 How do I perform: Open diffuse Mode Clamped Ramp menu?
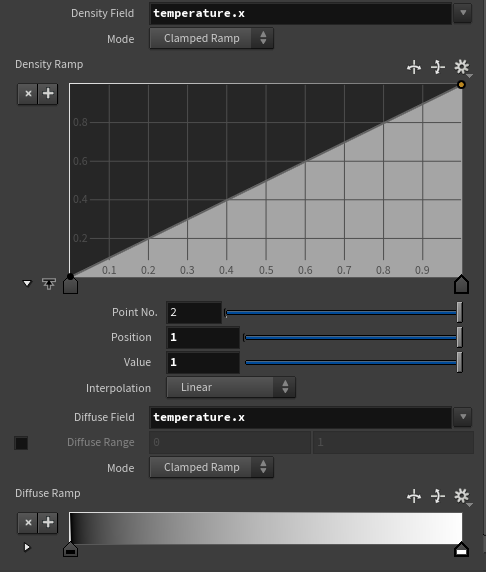pos(212,467)
